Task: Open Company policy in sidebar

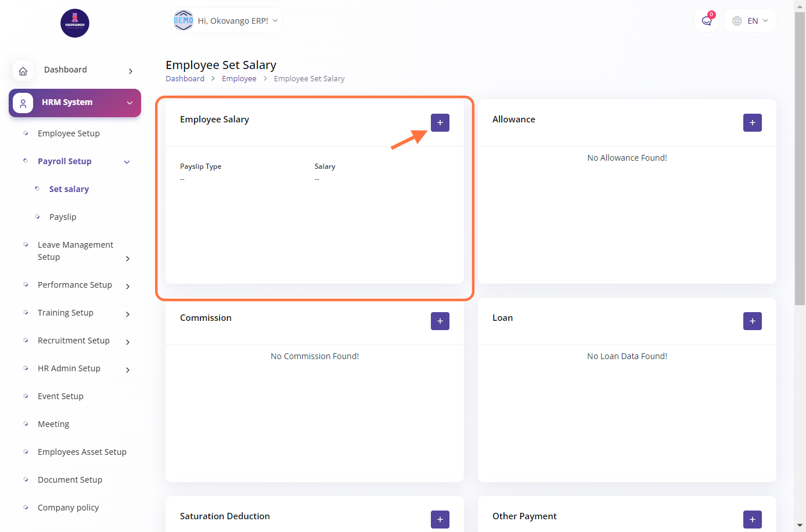Action: coord(68,508)
